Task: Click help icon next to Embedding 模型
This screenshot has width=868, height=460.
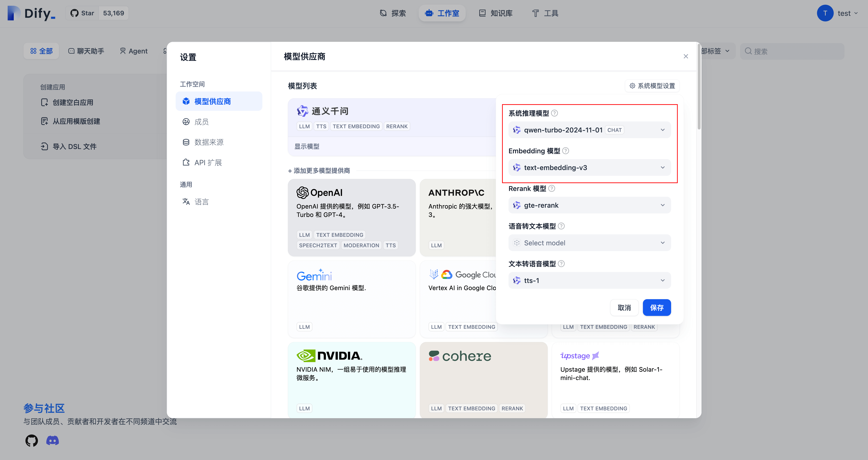Action: point(566,151)
